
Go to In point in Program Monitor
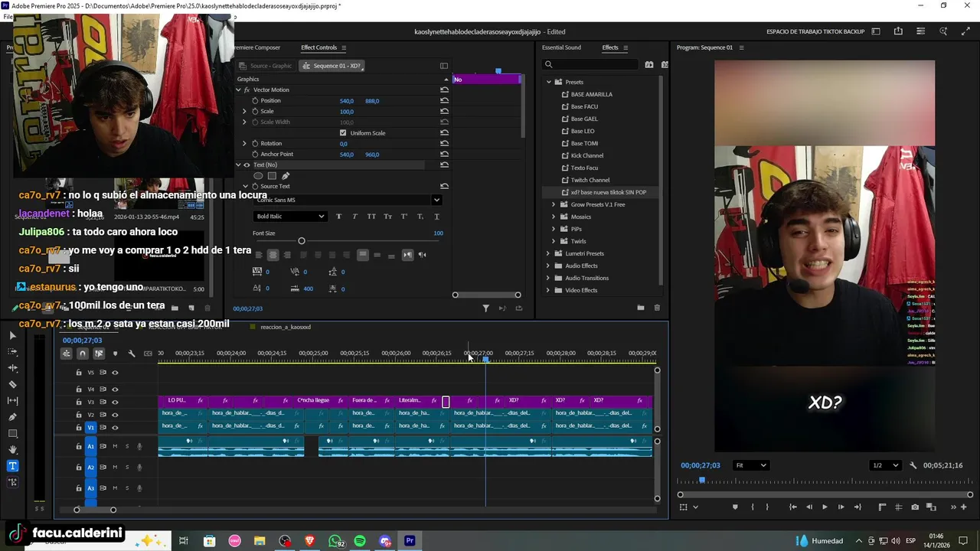click(x=792, y=507)
